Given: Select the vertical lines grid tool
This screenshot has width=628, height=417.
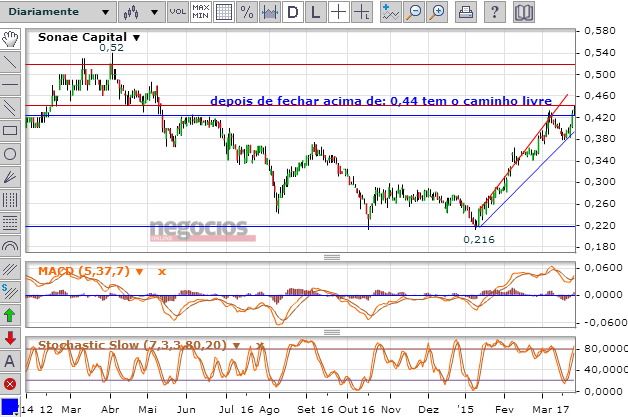Looking at the screenshot, I should (x=10, y=200).
